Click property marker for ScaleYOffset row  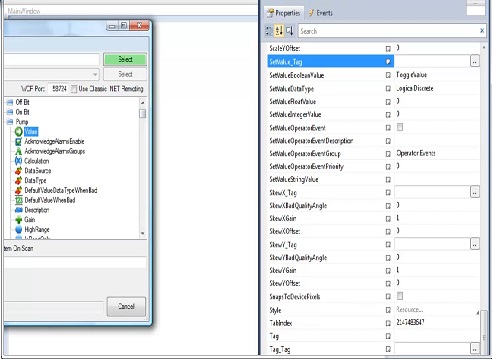(x=388, y=49)
